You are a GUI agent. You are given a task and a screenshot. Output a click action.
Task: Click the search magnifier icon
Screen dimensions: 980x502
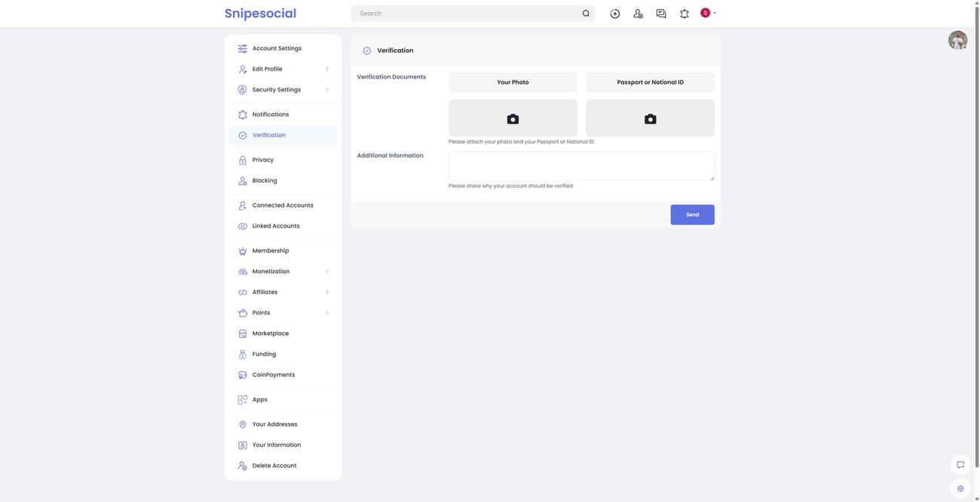click(586, 14)
